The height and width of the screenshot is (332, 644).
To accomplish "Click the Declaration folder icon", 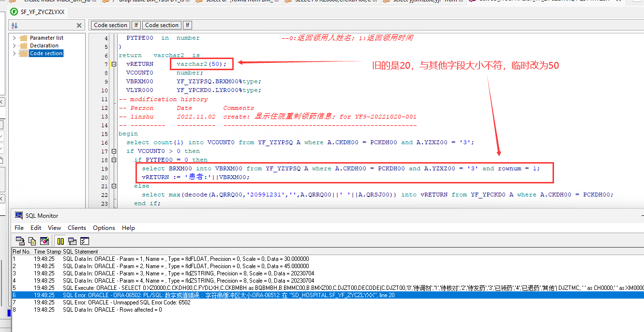I will (x=23, y=45).
